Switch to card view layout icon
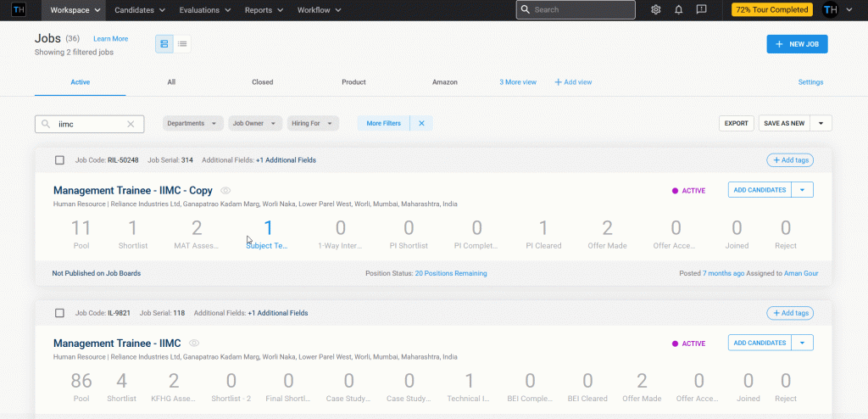Screen dimensions: 868x419 [164, 44]
